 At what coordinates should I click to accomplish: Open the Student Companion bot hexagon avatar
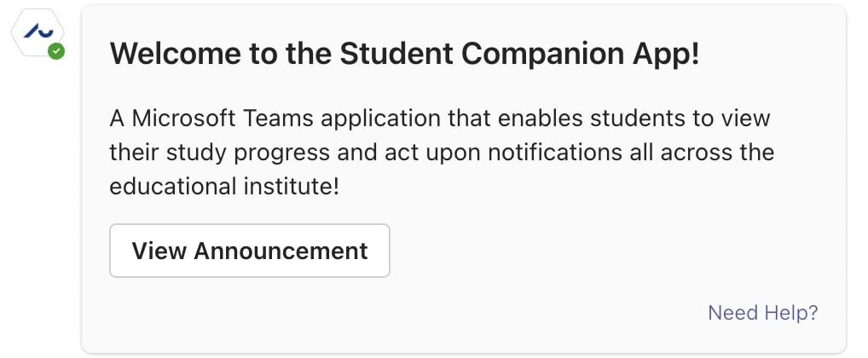[38, 32]
